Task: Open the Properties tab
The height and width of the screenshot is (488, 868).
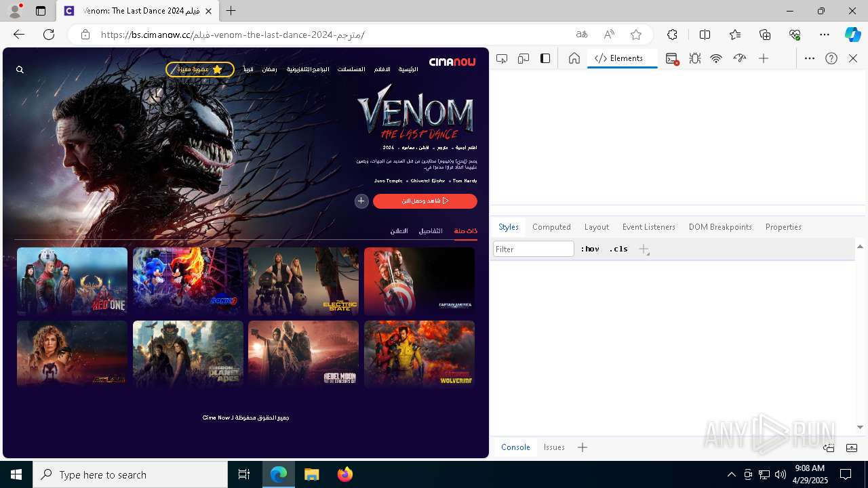Action: pyautogui.click(x=783, y=227)
